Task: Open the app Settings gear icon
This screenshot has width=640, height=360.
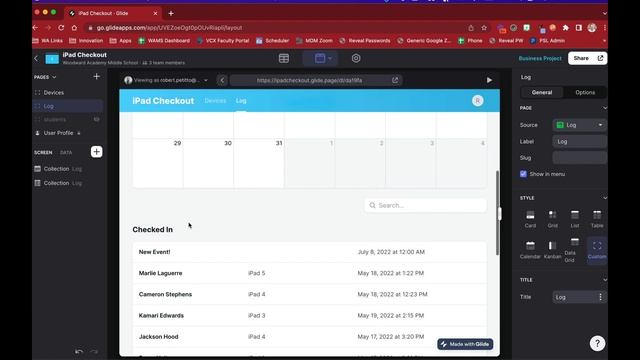Action: tap(356, 58)
